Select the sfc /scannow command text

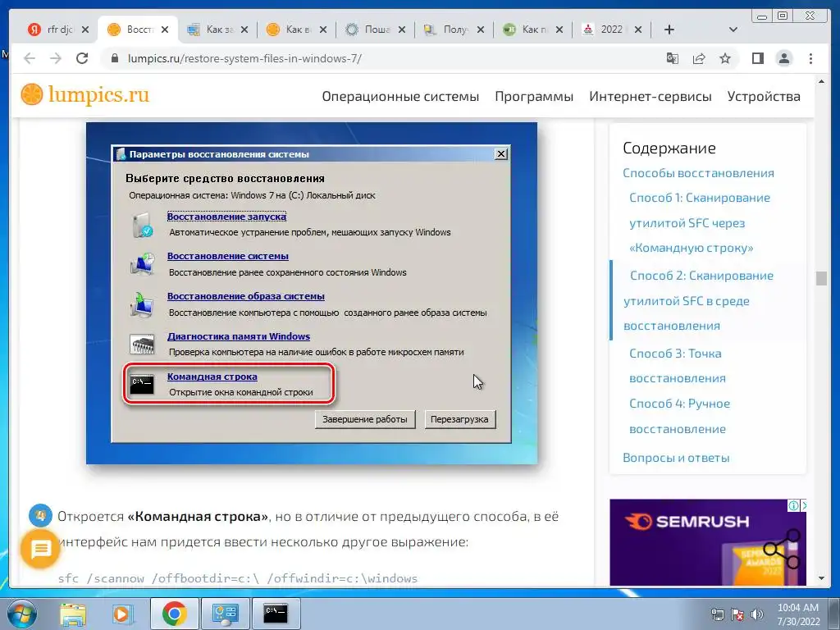237,578
